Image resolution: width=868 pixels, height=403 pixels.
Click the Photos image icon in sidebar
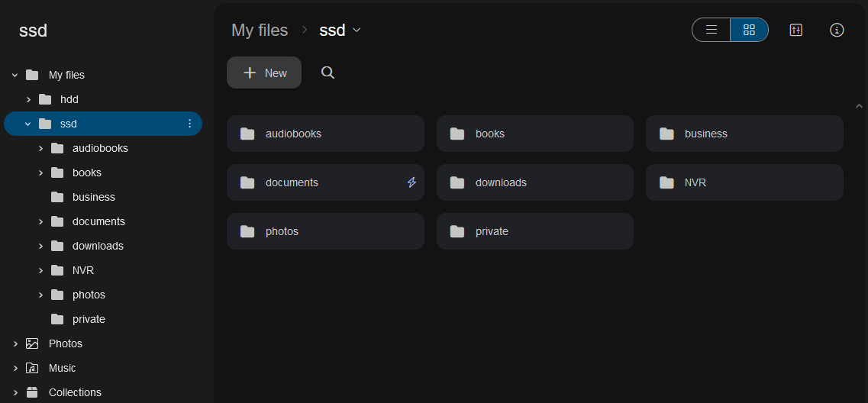click(x=32, y=343)
